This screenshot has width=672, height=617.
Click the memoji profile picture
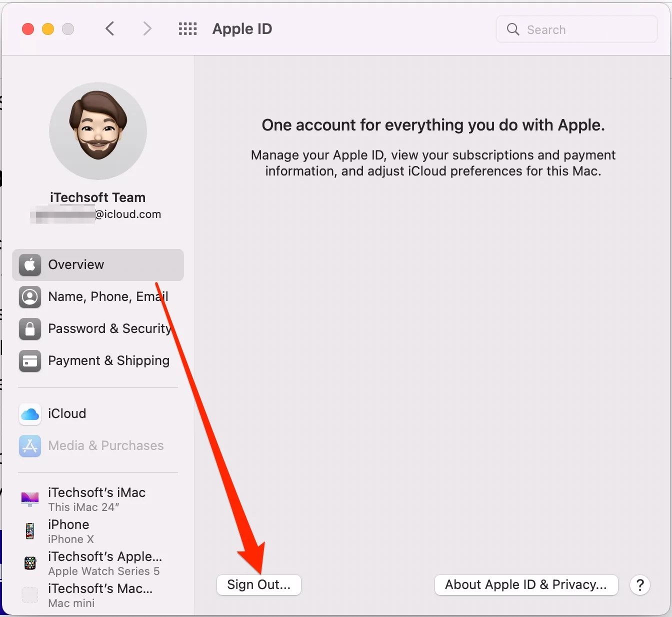(98, 131)
